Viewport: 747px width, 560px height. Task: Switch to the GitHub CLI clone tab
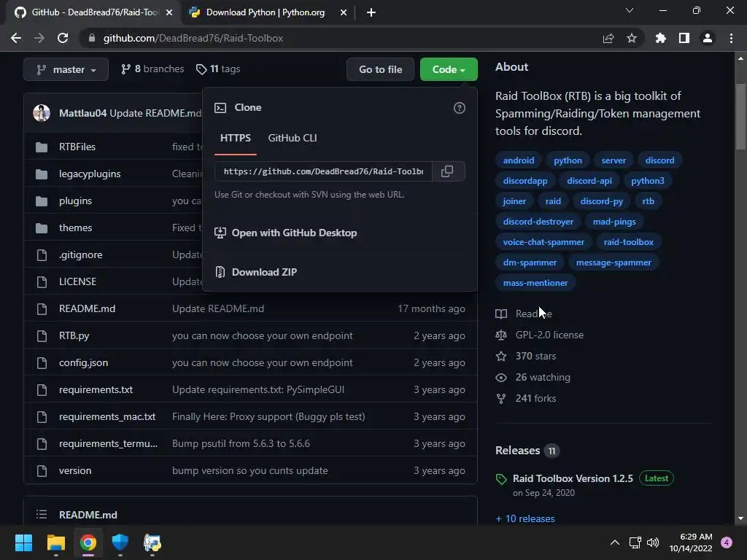pos(293,138)
